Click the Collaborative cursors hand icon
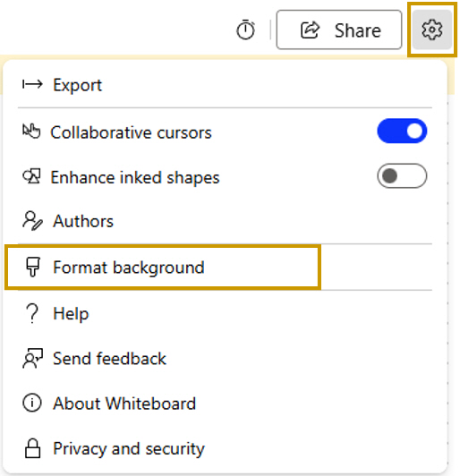The image size is (460, 476). click(x=31, y=132)
